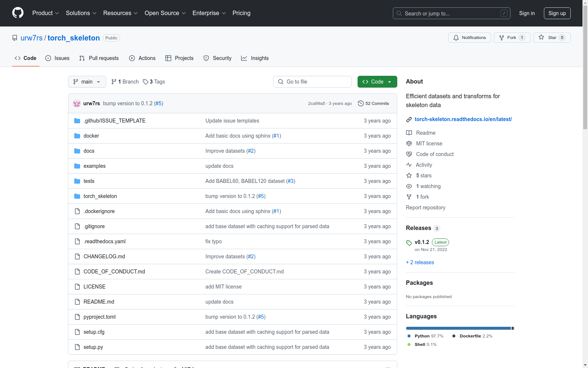This screenshot has width=588, height=368.
Task: Open the CHANGELOG.md file
Action: click(104, 256)
